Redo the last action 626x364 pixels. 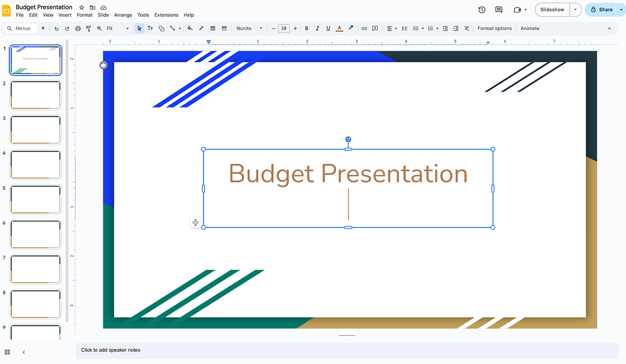coord(67,28)
